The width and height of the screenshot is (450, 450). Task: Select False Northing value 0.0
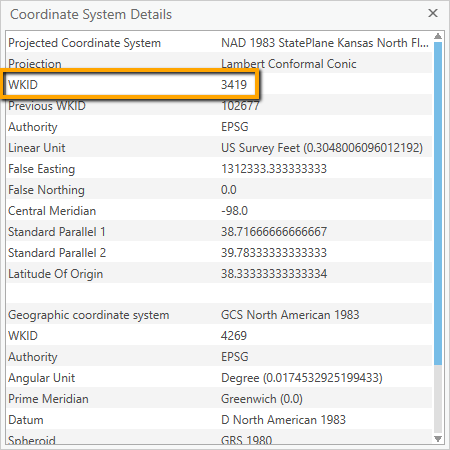pos(229,190)
